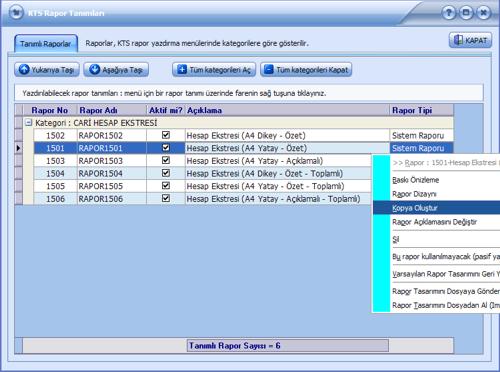The height and width of the screenshot is (372, 500).
Task: Click the Tüm kategorileri Kapat button
Action: click(x=306, y=70)
